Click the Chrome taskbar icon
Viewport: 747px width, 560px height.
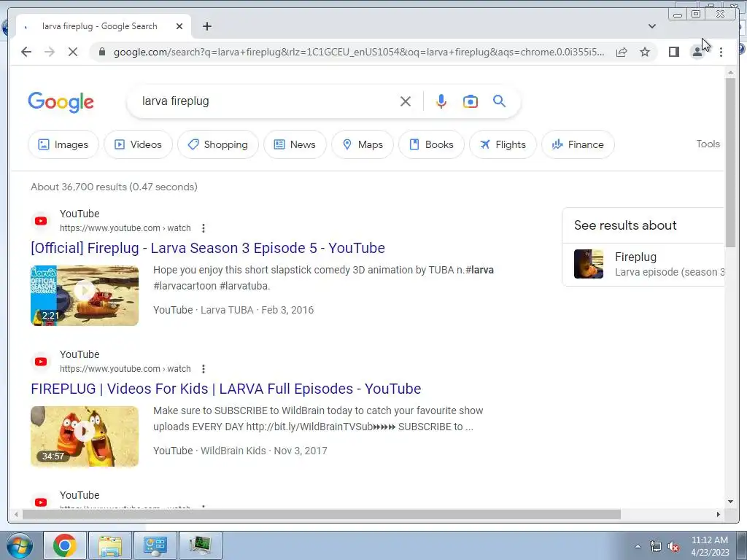pos(65,545)
